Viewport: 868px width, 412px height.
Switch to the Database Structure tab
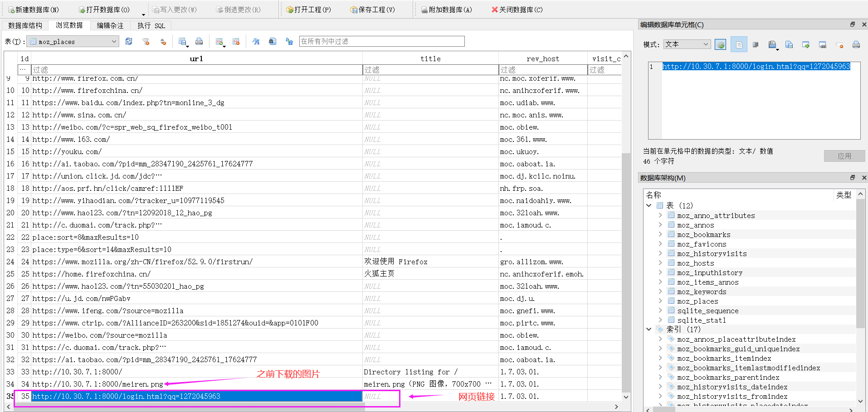point(25,25)
